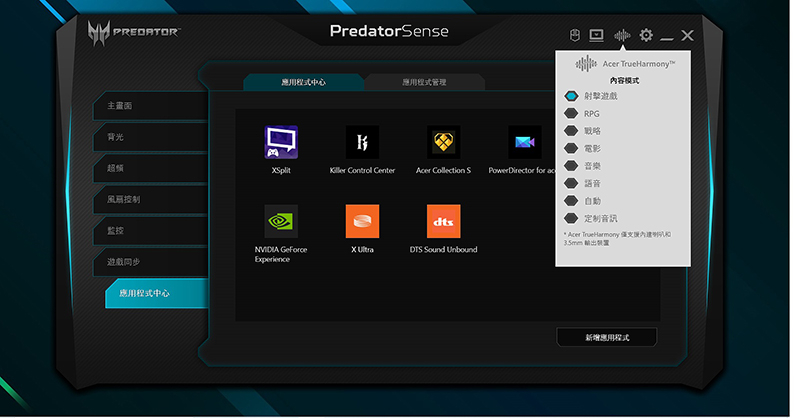This screenshot has height=418, width=800.
Task: Go to the 超頻 overclocking section
Action: point(150,167)
